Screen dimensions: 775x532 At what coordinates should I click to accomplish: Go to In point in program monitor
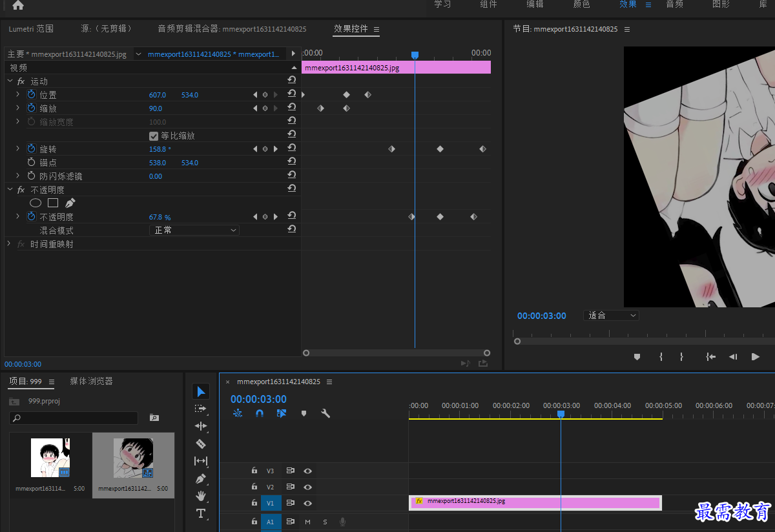(x=710, y=356)
